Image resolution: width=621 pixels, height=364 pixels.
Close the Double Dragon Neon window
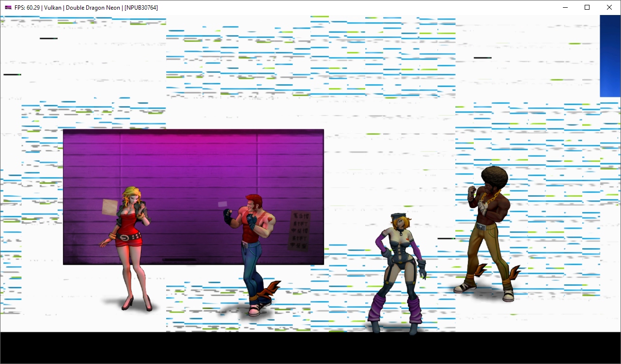coord(609,7)
